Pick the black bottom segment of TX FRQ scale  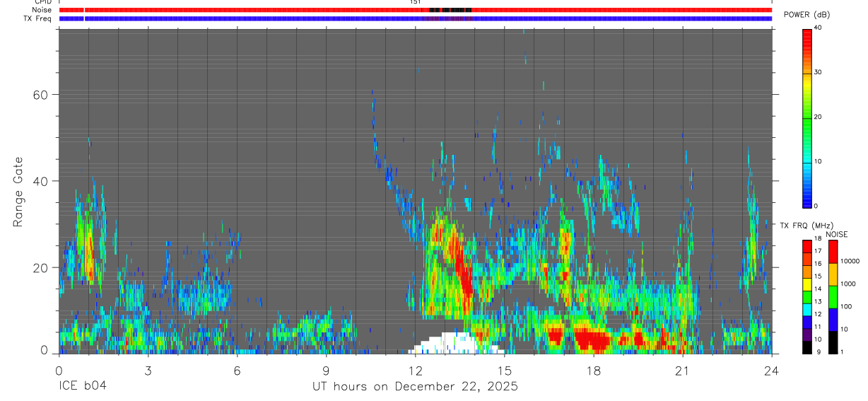pos(807,347)
